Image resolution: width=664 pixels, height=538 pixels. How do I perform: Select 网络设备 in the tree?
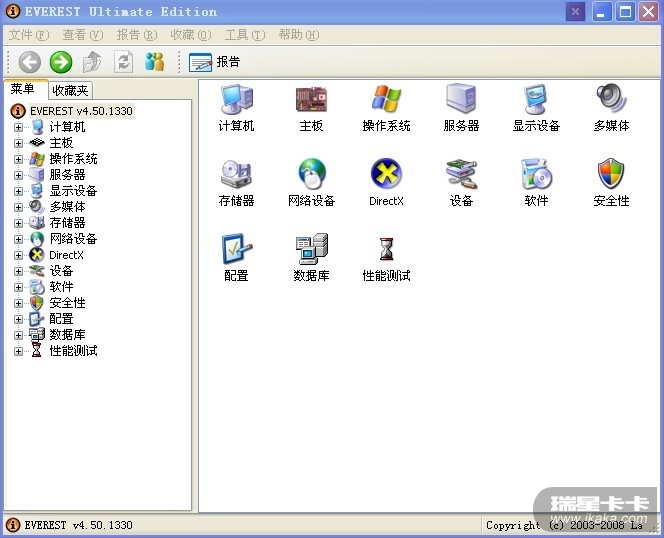click(74, 239)
